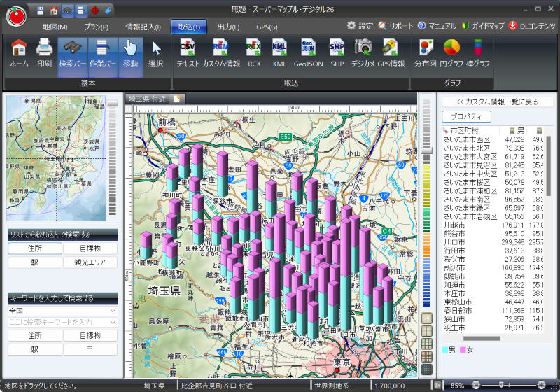
Task: Select the 埼玉県 付近 map tab
Action: pyautogui.click(x=147, y=99)
